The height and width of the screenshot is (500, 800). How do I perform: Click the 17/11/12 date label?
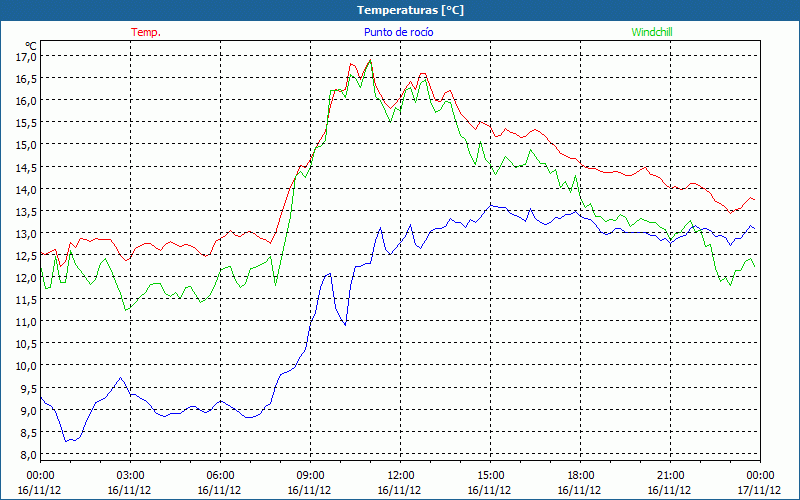pyautogui.click(x=759, y=490)
